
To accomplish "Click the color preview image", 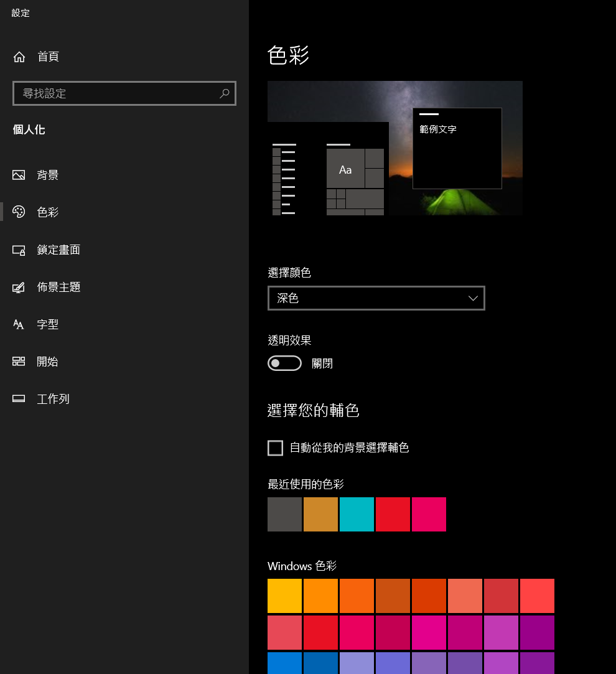I will 395,148.
